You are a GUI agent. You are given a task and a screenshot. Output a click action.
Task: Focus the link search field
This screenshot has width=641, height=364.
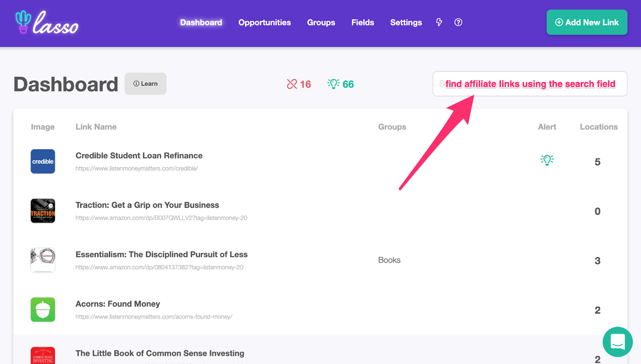[x=530, y=84]
